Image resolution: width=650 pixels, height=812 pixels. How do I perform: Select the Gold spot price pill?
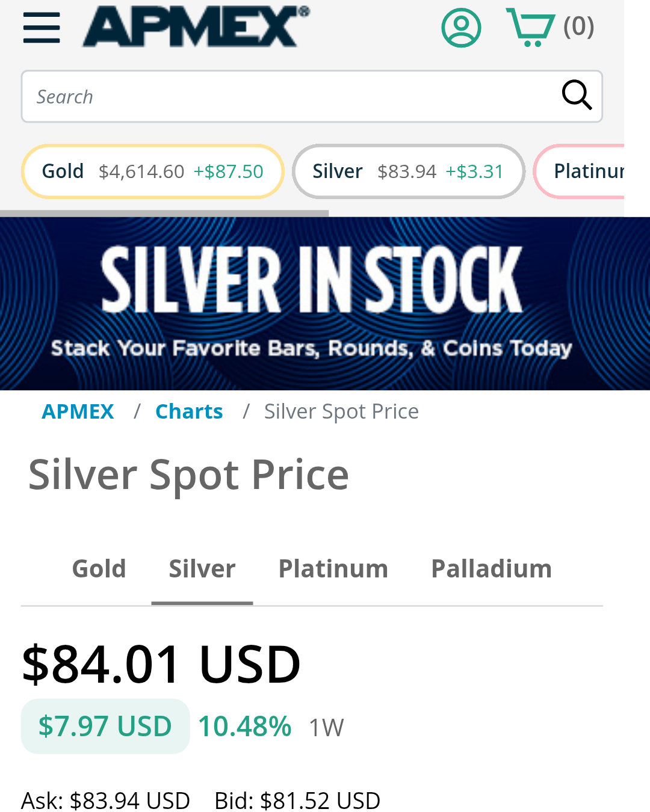[x=152, y=171]
